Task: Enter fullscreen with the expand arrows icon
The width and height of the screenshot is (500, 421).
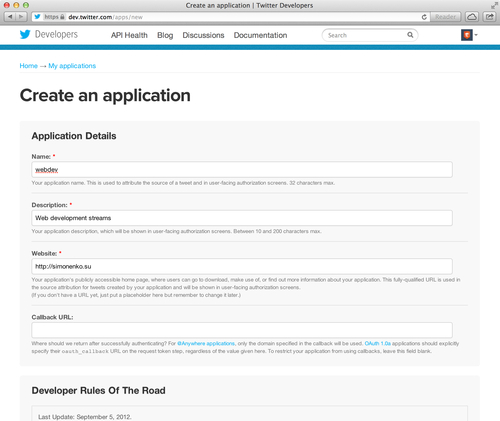Action: coord(494,5)
